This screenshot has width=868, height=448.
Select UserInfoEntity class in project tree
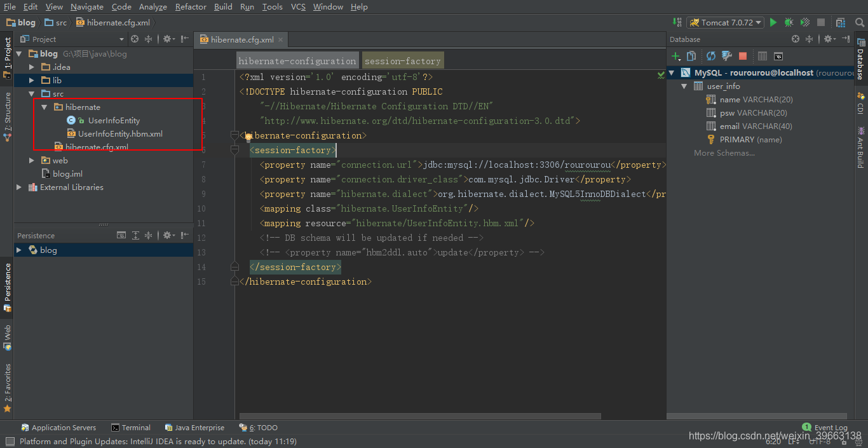click(114, 121)
